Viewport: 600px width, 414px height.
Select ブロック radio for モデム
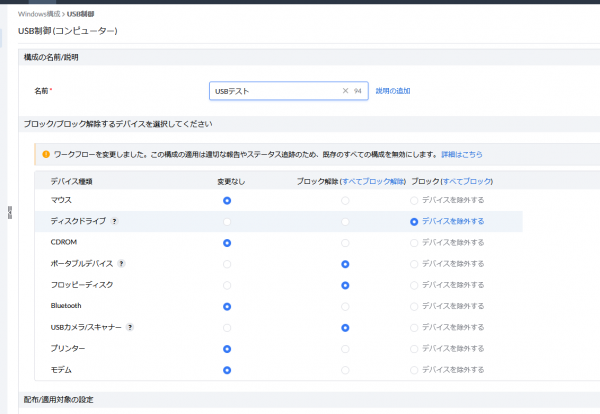click(x=414, y=370)
